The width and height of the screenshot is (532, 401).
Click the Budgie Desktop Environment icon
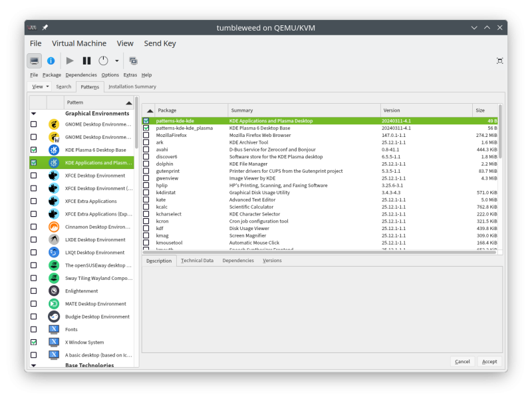click(x=54, y=317)
